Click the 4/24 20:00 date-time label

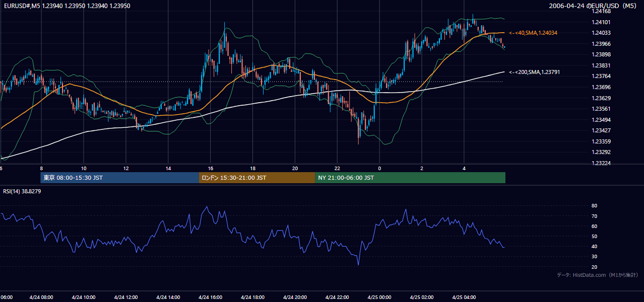point(295,297)
